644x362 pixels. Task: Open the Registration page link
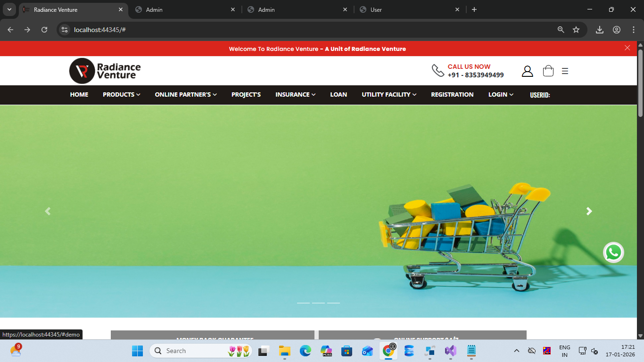452,95
